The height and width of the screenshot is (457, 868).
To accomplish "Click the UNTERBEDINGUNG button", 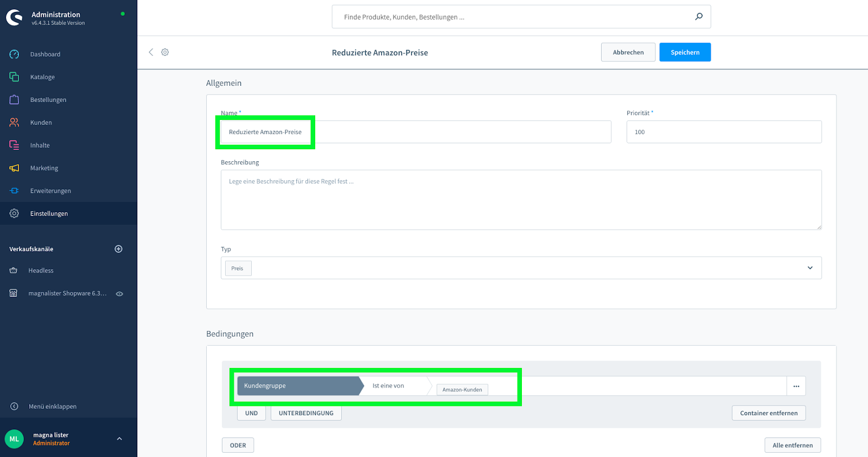I will tap(306, 413).
